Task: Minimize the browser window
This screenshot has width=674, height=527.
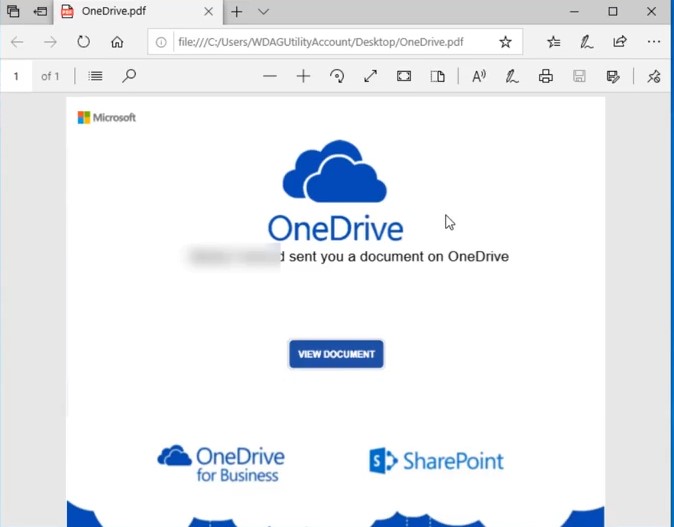Action: [574, 12]
